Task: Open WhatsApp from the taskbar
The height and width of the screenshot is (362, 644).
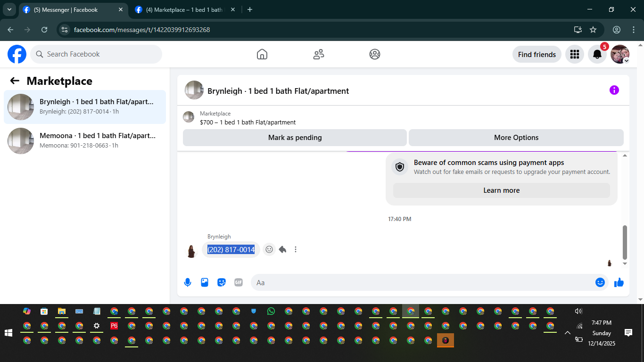Action: pos(271,311)
